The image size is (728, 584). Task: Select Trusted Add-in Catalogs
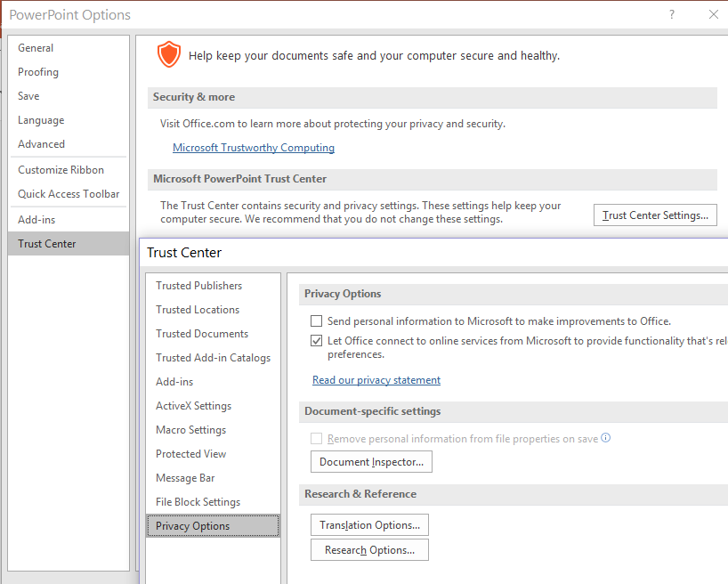pyautogui.click(x=213, y=358)
